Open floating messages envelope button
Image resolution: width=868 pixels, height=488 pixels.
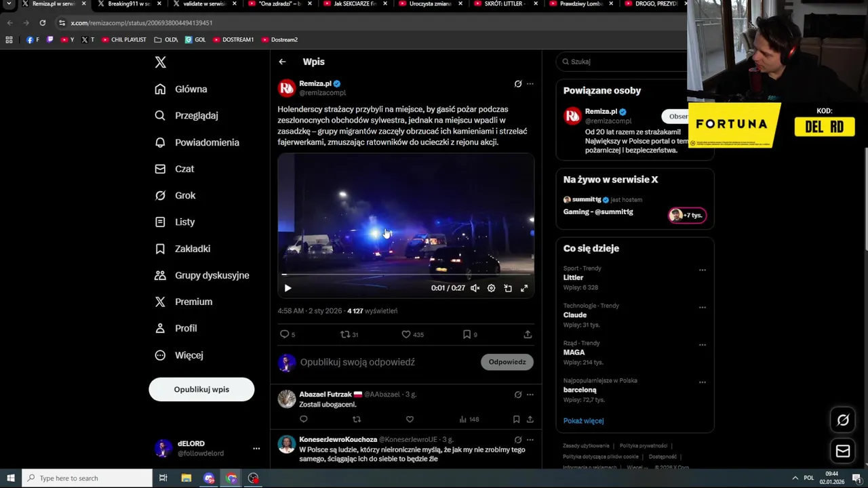click(x=843, y=451)
